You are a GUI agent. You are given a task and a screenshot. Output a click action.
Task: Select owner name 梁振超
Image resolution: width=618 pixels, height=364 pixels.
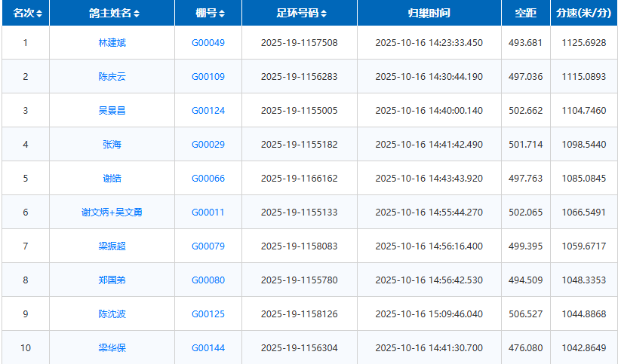coord(112,246)
